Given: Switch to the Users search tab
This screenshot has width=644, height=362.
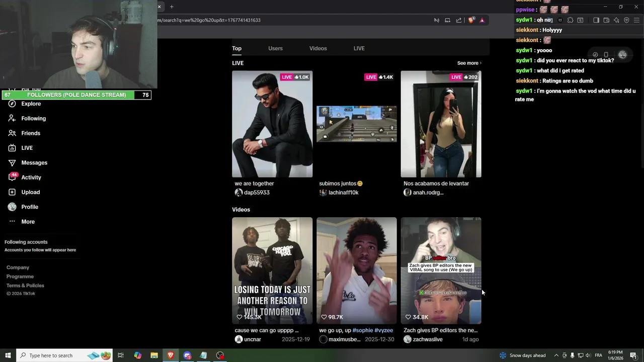Looking at the screenshot, I should (x=275, y=48).
